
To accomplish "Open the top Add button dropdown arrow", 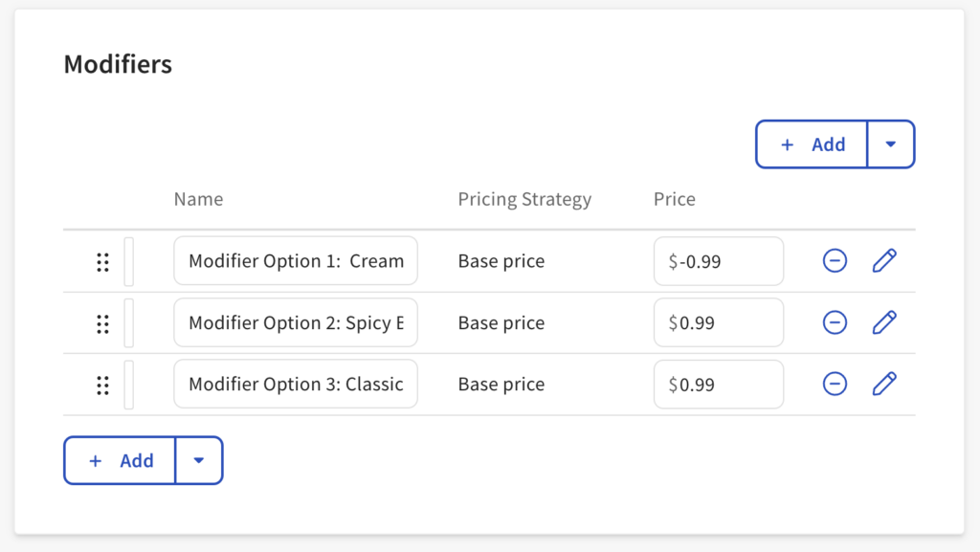I will tap(891, 144).
